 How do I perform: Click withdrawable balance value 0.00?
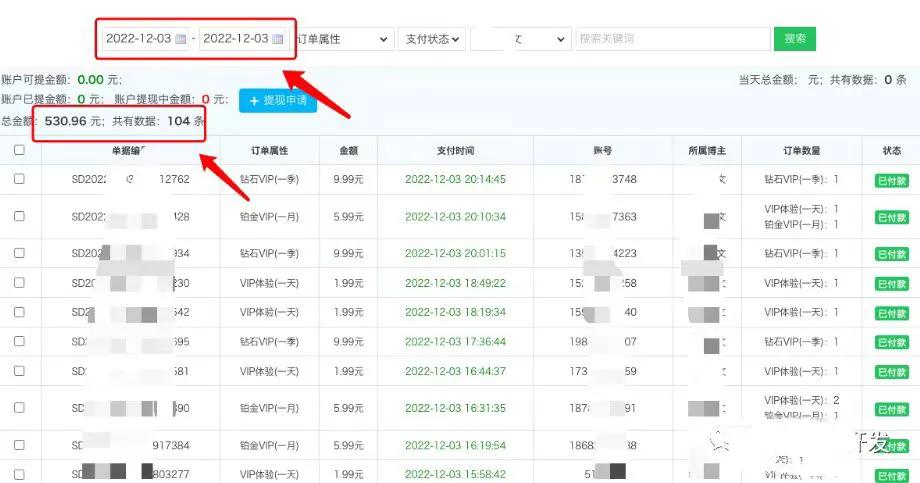[x=90, y=80]
